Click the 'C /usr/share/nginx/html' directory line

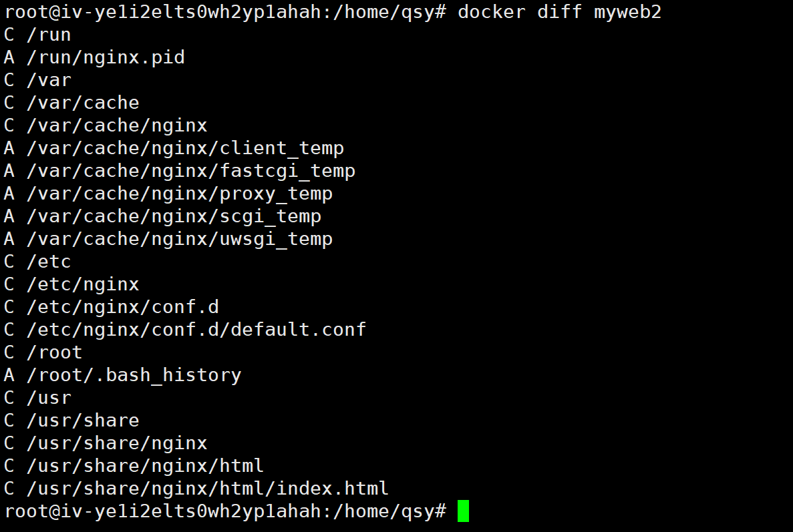pyautogui.click(x=134, y=466)
